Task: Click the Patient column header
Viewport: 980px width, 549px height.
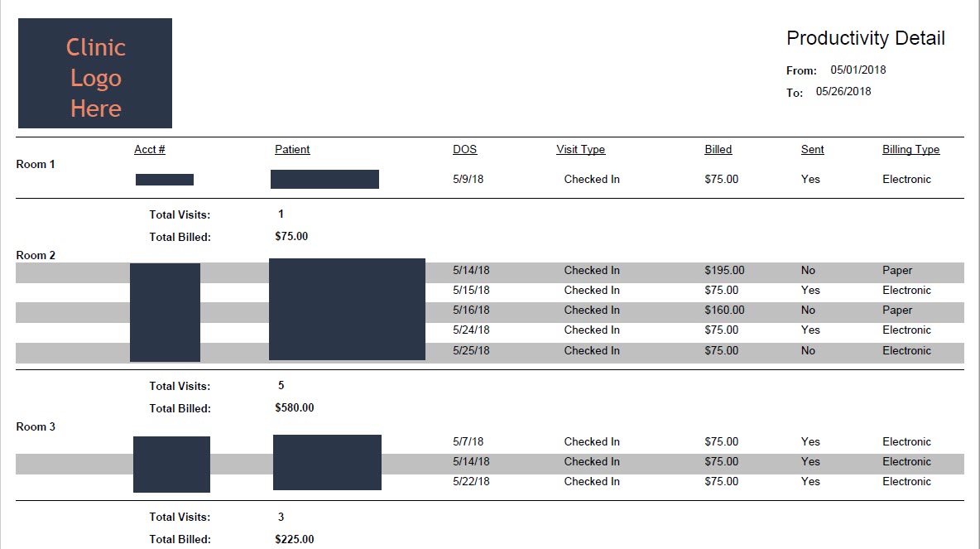Action: coord(292,149)
